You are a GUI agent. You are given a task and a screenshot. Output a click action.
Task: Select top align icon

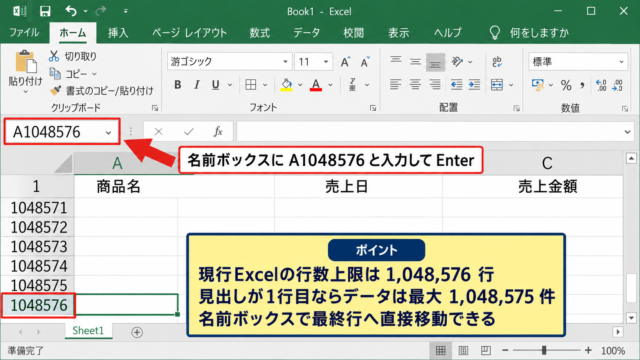[395, 61]
